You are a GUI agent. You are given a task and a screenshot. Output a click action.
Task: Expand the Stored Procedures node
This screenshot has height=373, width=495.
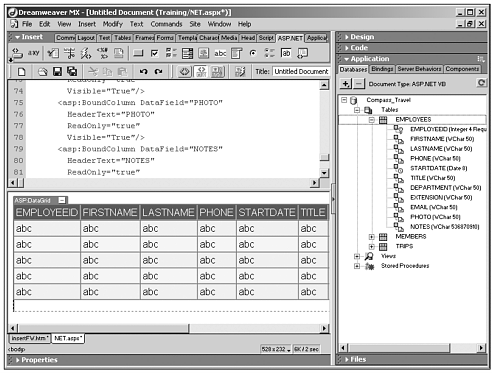[357, 266]
